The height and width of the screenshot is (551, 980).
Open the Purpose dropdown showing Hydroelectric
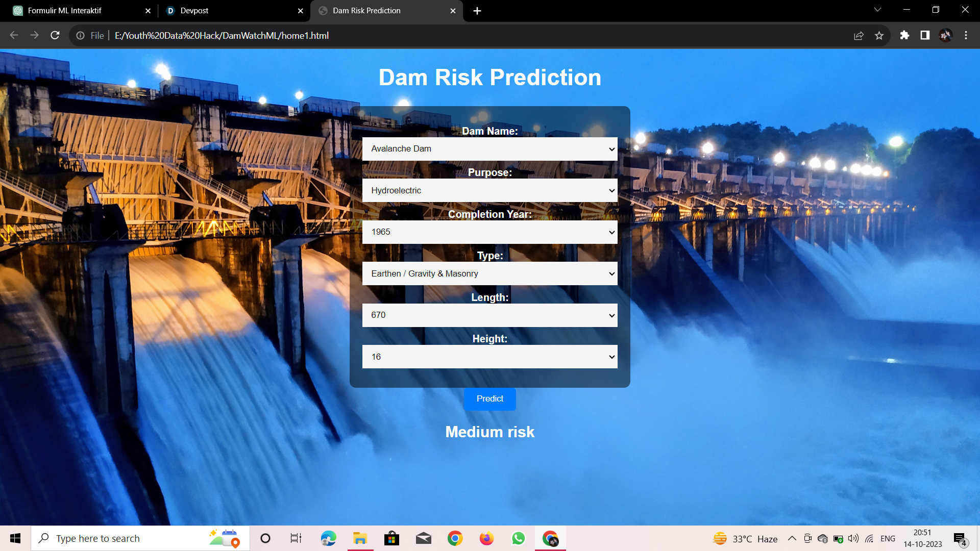pyautogui.click(x=489, y=190)
